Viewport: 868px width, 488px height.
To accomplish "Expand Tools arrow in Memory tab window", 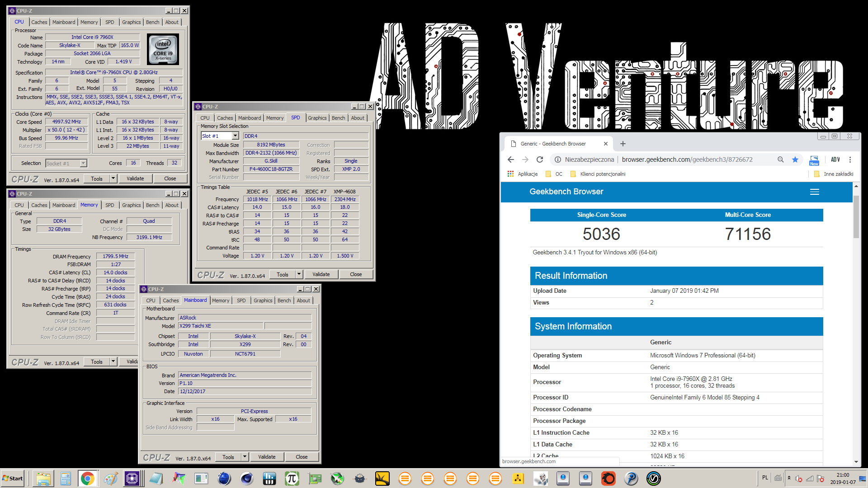I will click(113, 361).
